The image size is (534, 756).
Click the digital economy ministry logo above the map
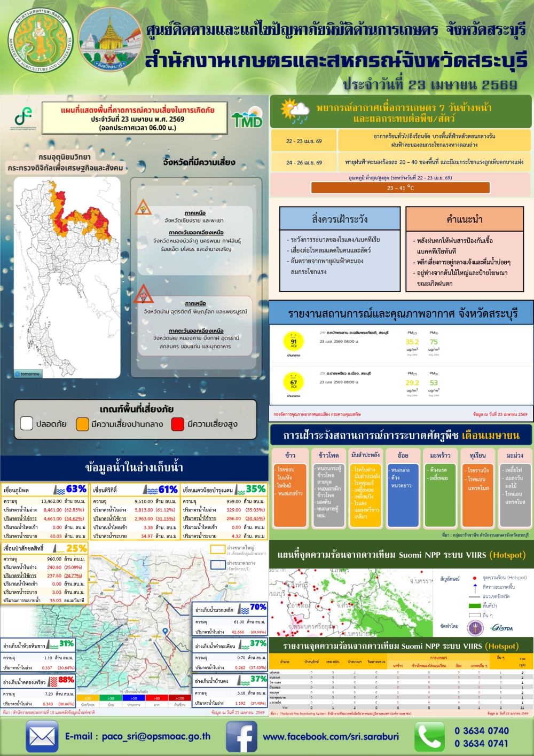(x=23, y=118)
